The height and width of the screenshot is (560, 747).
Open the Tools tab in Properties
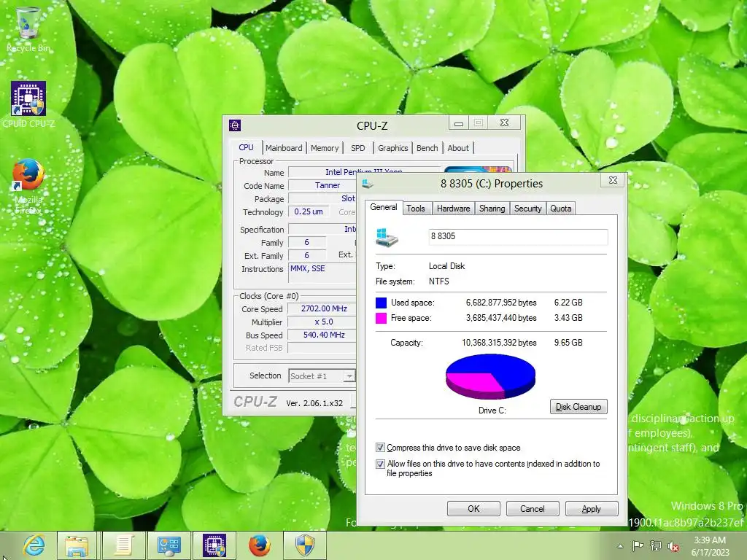(x=415, y=209)
